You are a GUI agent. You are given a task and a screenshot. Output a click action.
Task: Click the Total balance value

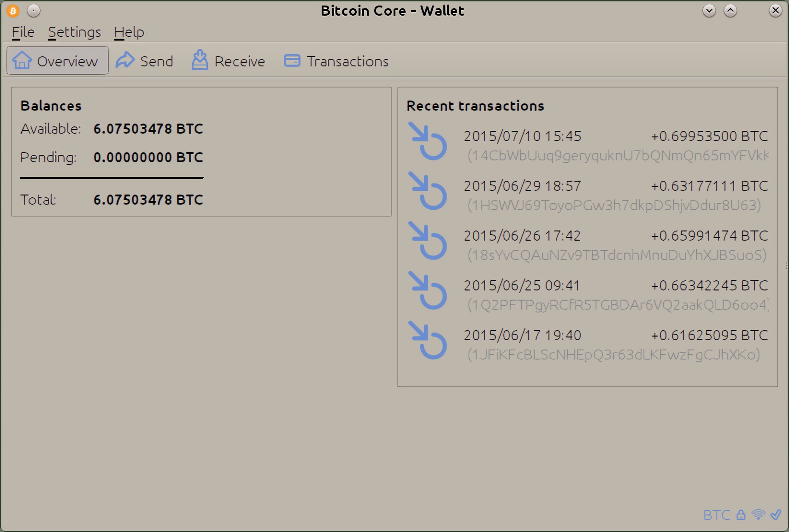(x=148, y=200)
